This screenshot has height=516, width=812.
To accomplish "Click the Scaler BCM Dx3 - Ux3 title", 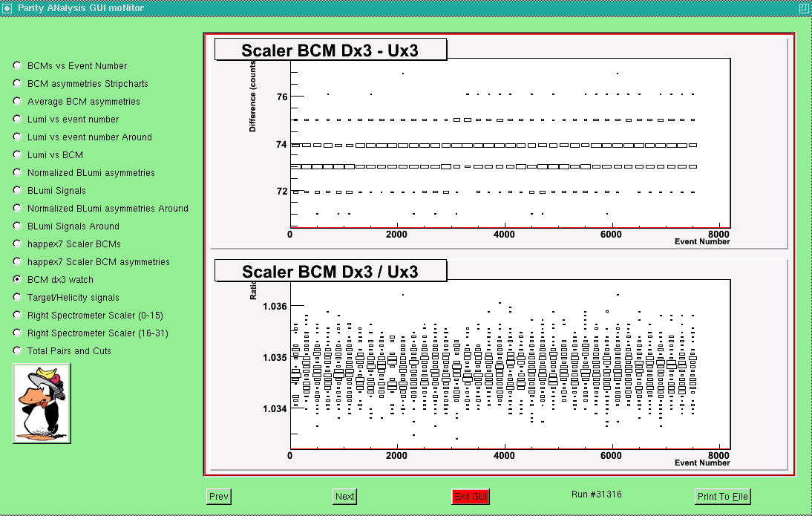I will [330, 50].
